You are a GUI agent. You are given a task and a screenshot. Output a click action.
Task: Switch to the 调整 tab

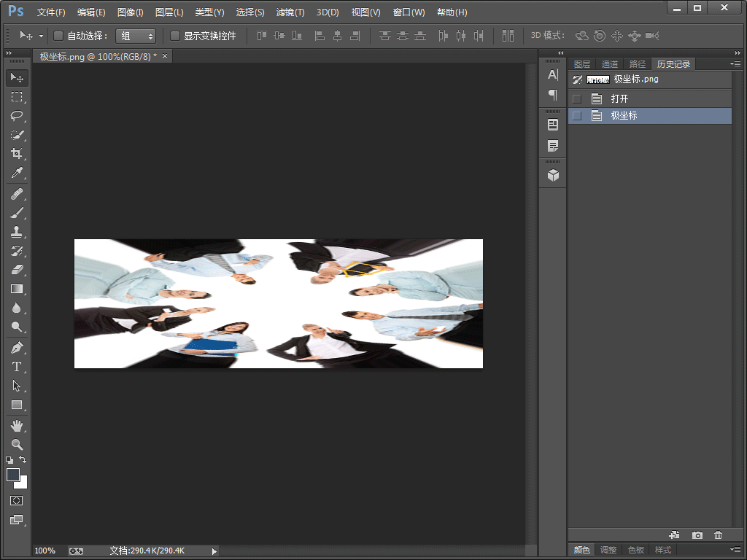pyautogui.click(x=608, y=550)
